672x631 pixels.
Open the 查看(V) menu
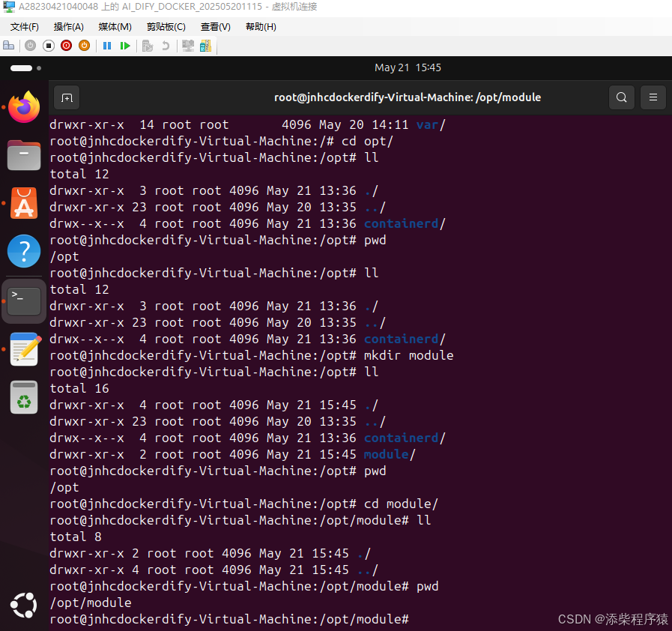point(216,27)
